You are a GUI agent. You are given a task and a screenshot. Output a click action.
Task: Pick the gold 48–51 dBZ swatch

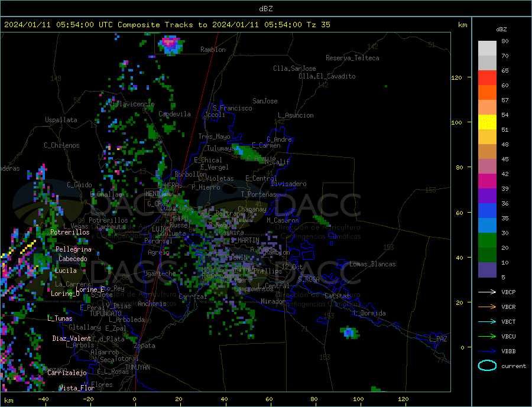pyautogui.click(x=487, y=136)
